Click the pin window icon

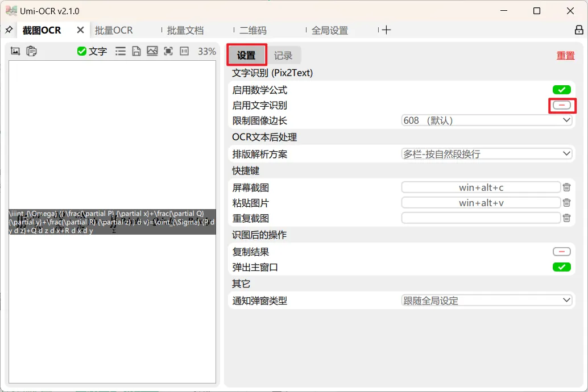[x=9, y=30]
